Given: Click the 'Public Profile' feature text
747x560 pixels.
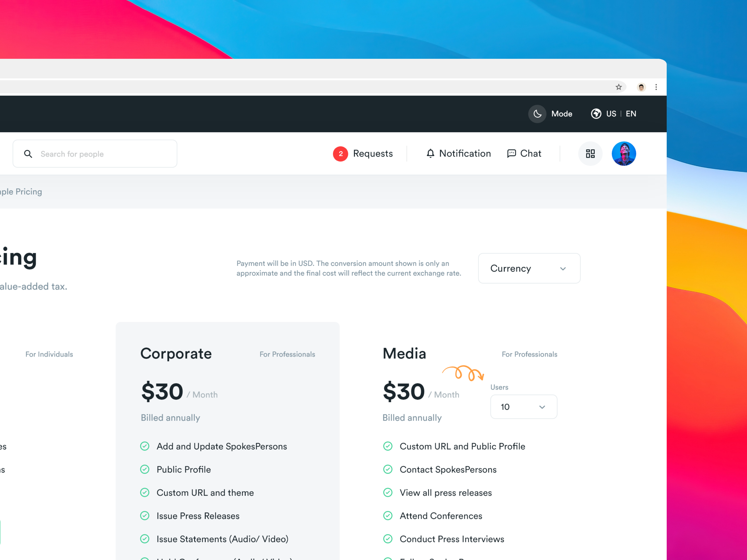Looking at the screenshot, I should point(183,469).
